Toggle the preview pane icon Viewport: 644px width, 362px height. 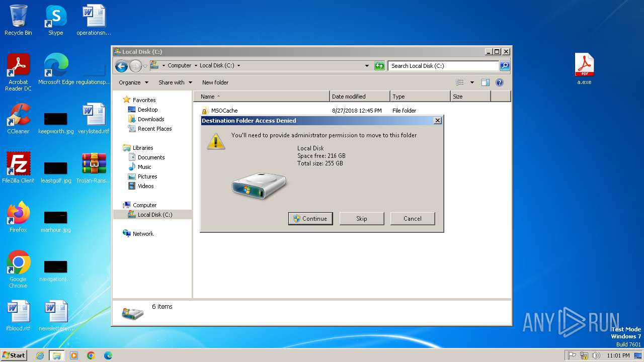485,82
